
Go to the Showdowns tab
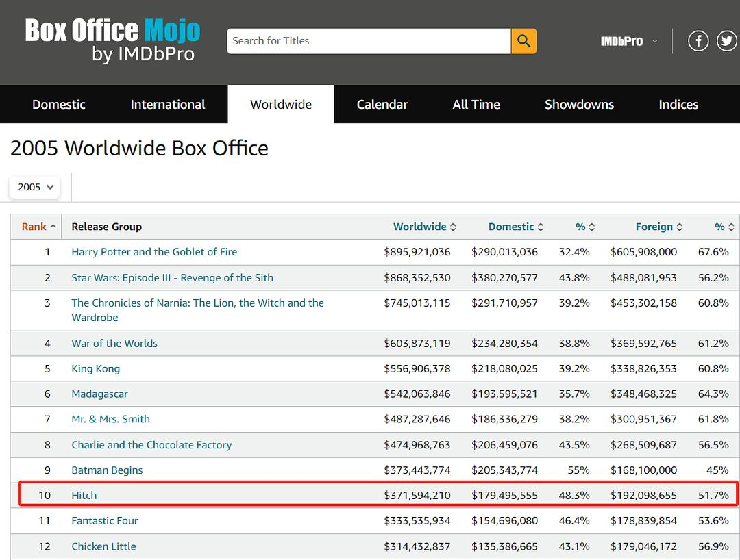tap(579, 105)
